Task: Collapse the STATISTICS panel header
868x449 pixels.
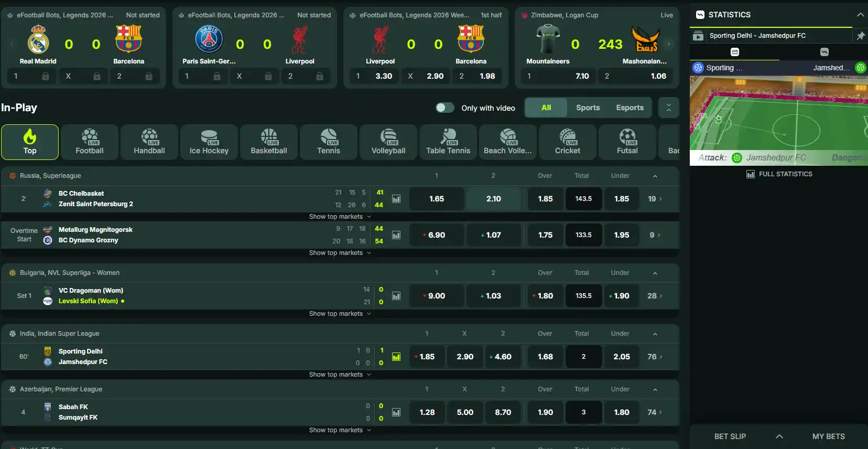Action: tap(860, 15)
